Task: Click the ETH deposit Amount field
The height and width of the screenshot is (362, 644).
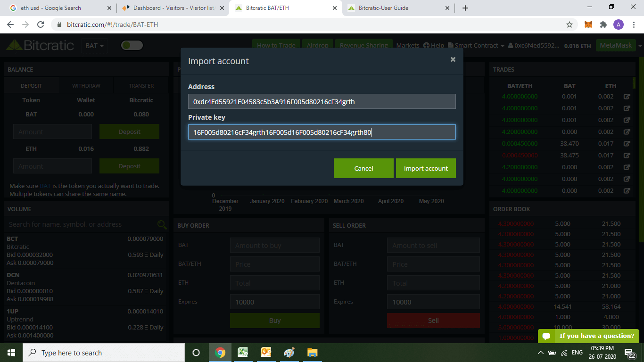Action: click(52, 166)
